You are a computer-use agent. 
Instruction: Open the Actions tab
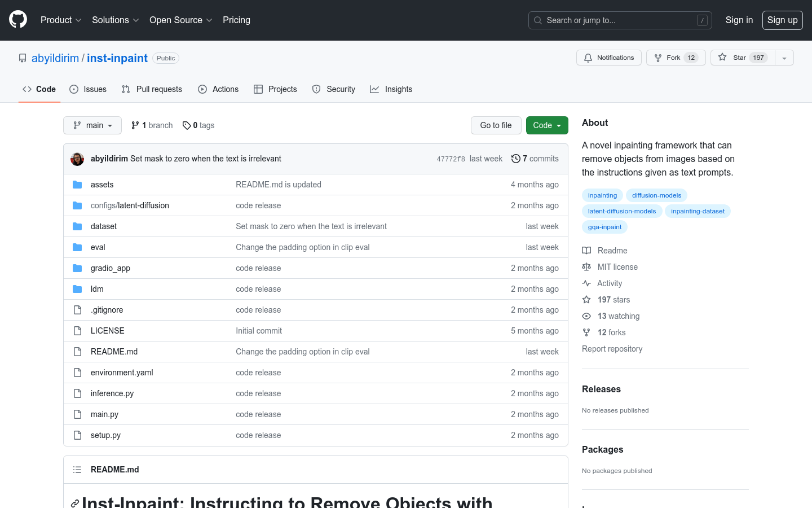point(218,89)
